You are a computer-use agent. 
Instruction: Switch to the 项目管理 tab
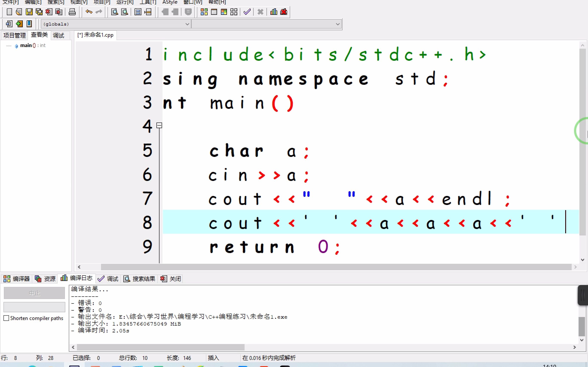click(x=15, y=35)
